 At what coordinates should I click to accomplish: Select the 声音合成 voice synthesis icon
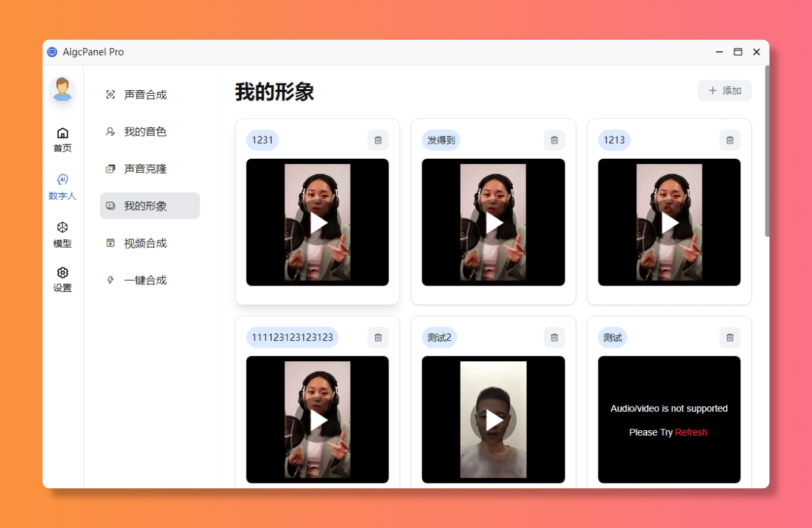110,95
